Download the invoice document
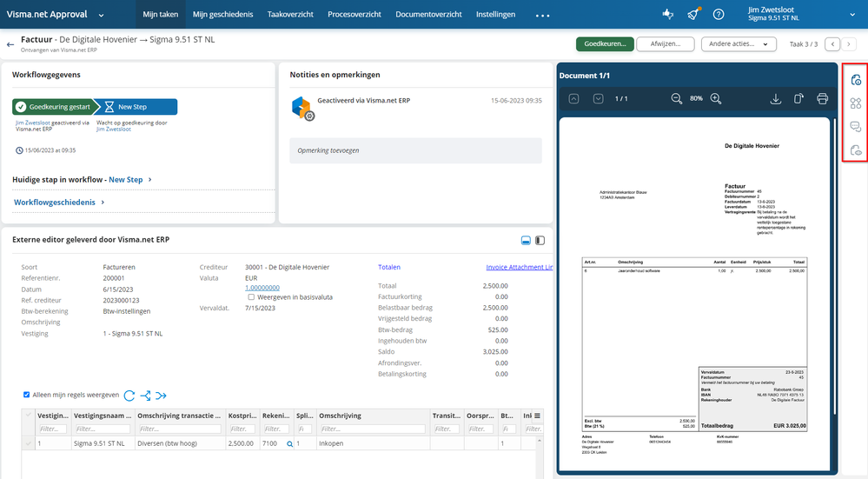 pos(776,99)
